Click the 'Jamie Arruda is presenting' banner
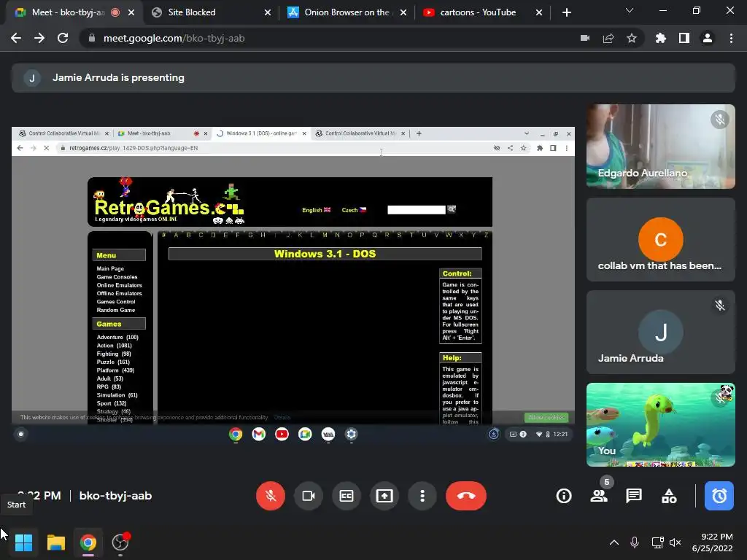 pyautogui.click(x=373, y=77)
